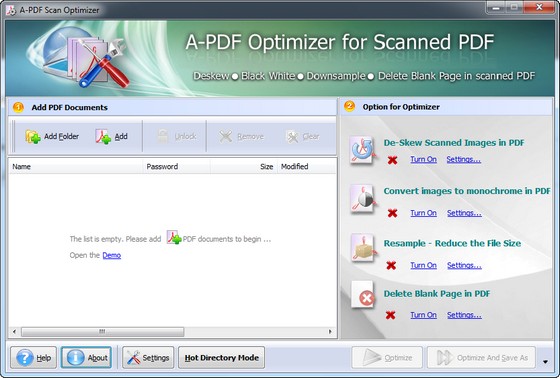Open the Settings button with tools icon

coord(148,357)
